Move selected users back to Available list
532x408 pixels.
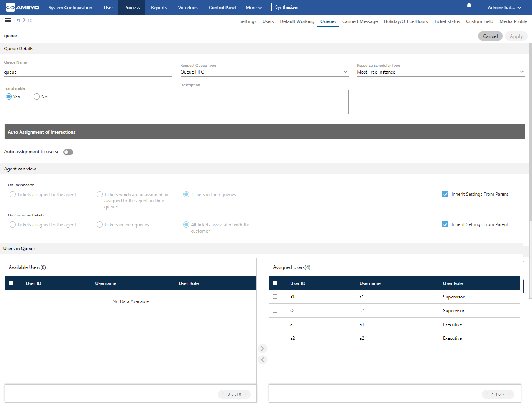[x=262, y=360]
